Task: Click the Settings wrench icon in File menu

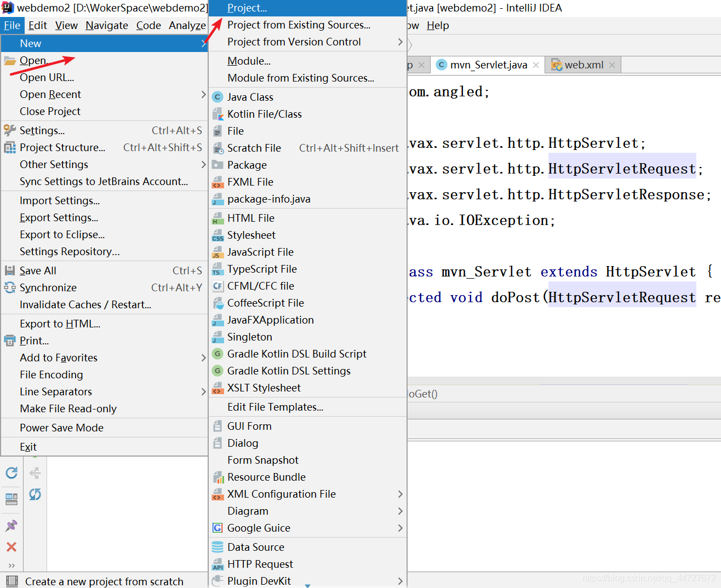Action: (x=10, y=130)
